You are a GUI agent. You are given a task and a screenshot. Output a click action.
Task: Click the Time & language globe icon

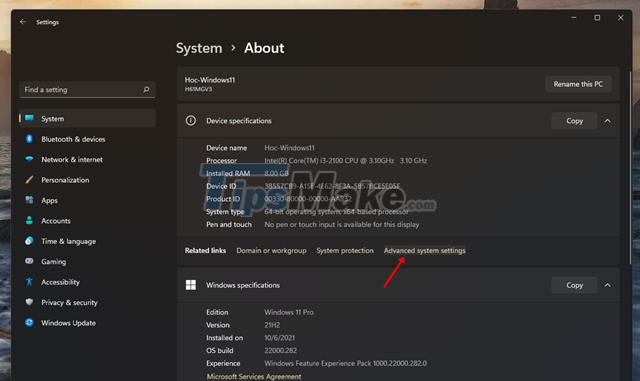click(29, 241)
